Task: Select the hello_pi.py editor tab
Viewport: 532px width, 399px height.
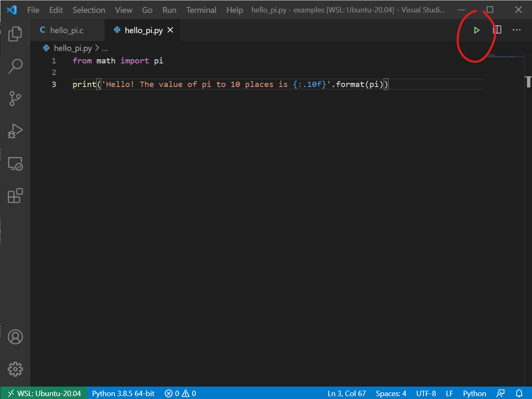Action: (x=143, y=30)
